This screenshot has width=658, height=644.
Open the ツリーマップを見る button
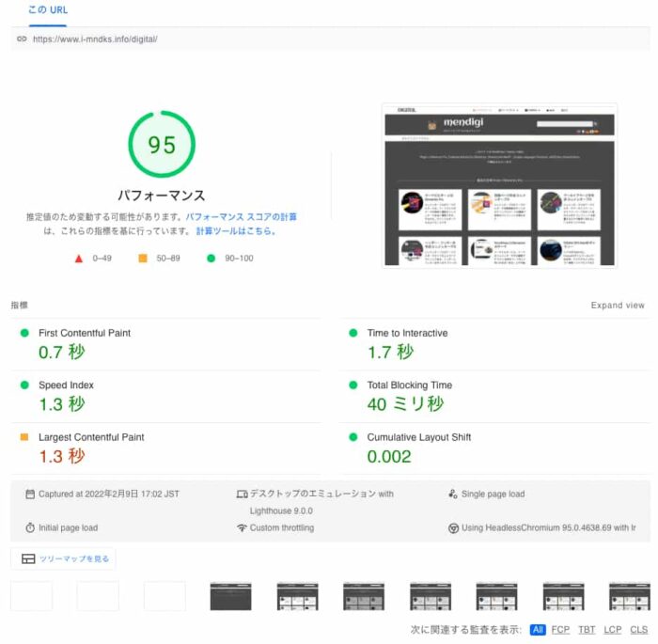(63, 559)
